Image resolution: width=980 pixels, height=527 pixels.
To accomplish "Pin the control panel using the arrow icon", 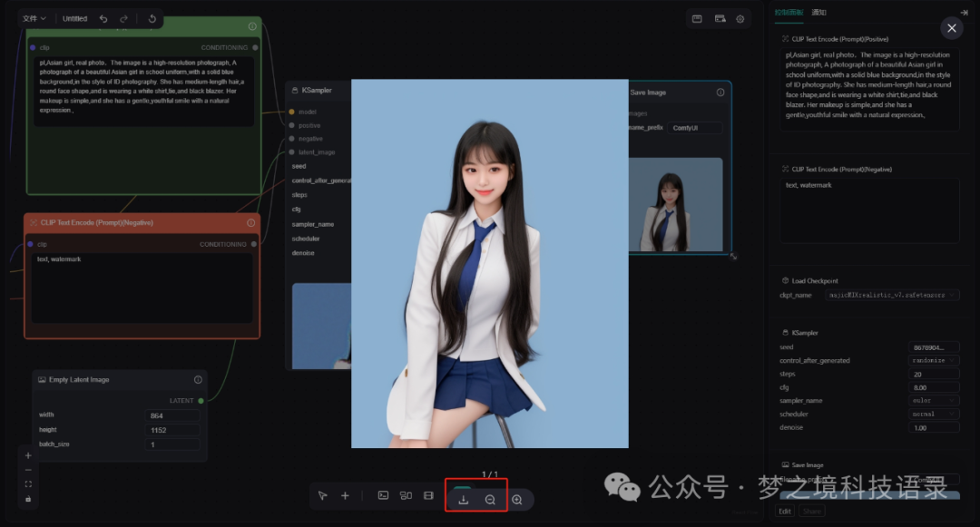I will [965, 12].
